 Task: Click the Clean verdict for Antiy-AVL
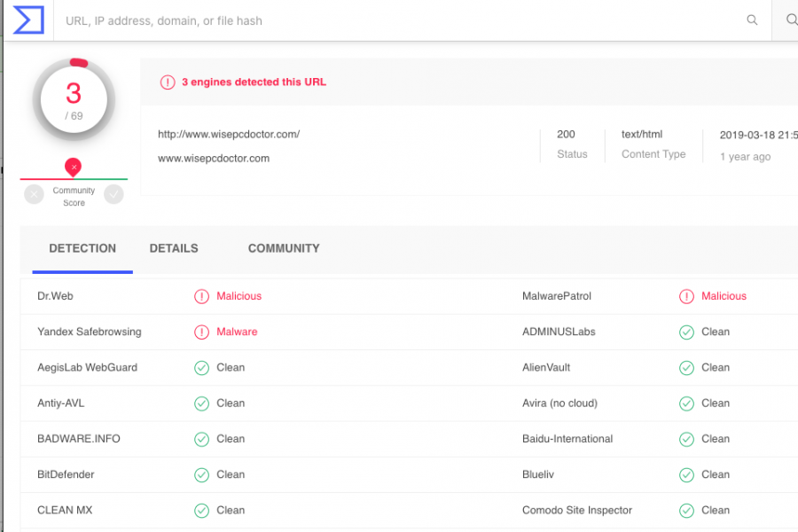click(231, 403)
